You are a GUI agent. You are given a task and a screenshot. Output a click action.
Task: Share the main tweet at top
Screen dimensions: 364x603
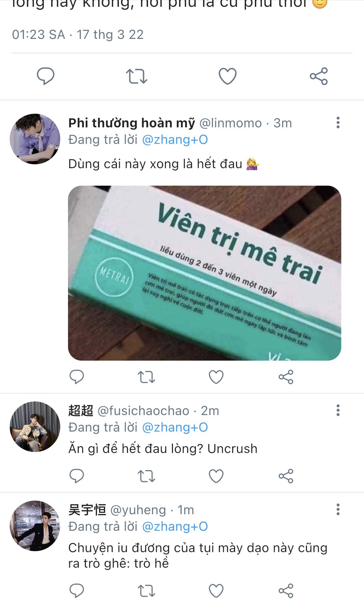[319, 76]
